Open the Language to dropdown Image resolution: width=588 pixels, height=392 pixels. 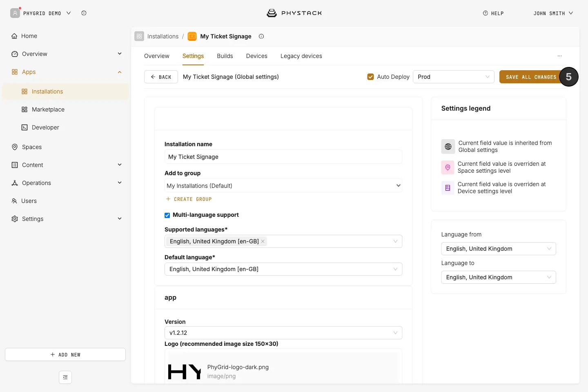coord(499,277)
